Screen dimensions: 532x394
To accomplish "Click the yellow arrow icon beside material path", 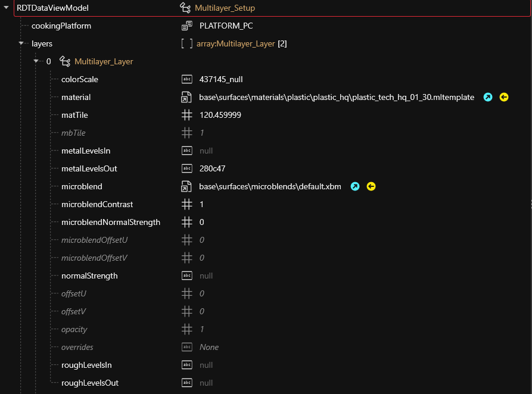I will point(504,97).
